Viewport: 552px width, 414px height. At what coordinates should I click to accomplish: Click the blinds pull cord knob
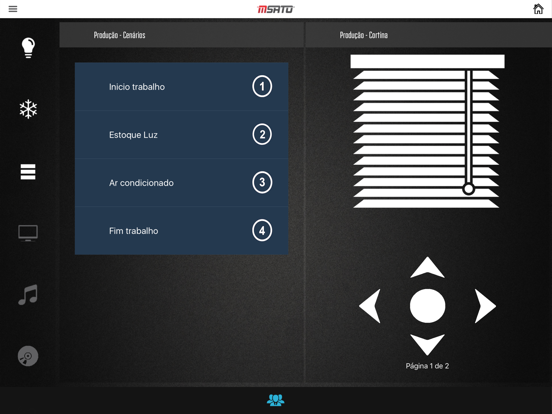coord(468,189)
